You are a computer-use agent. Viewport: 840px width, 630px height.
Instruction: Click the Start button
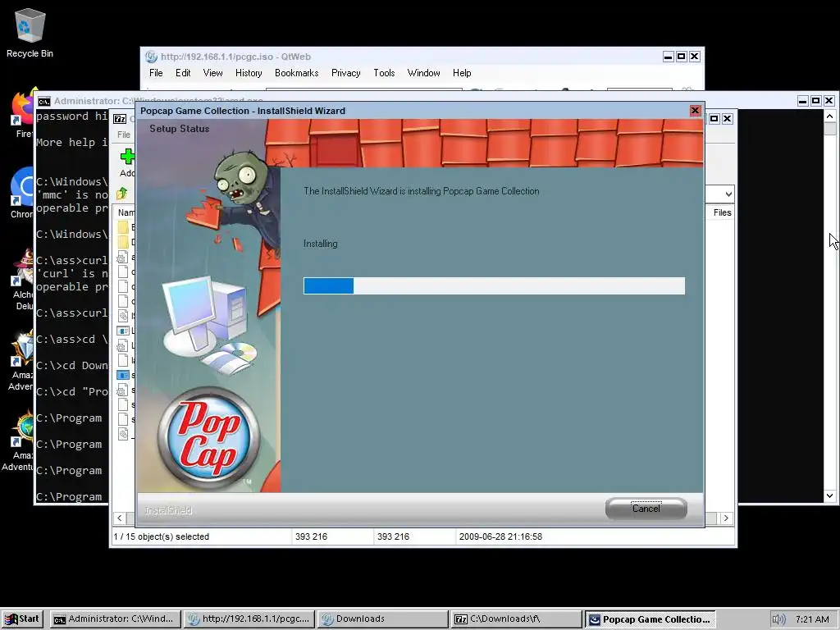pos(22,619)
